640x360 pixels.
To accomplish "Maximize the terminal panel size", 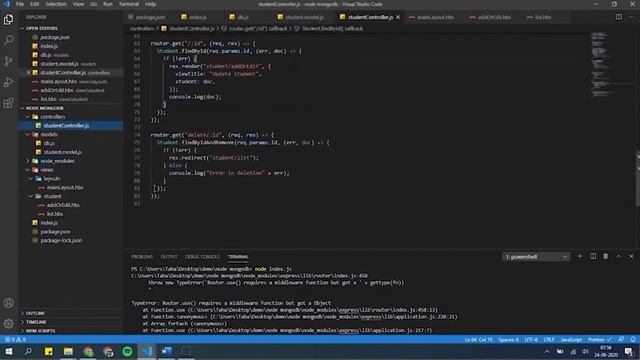I will [x=618, y=256].
